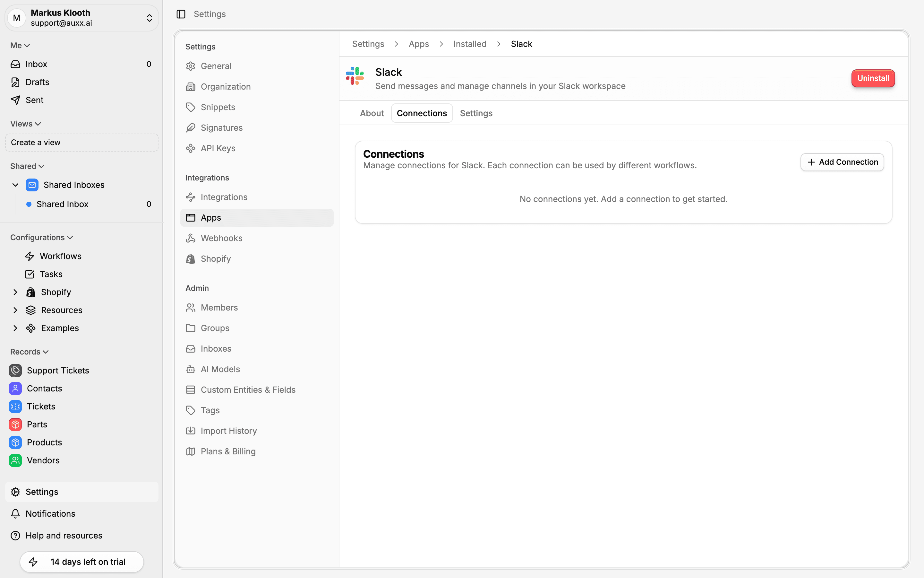Click the Parts red cube icon

pyautogui.click(x=15, y=424)
